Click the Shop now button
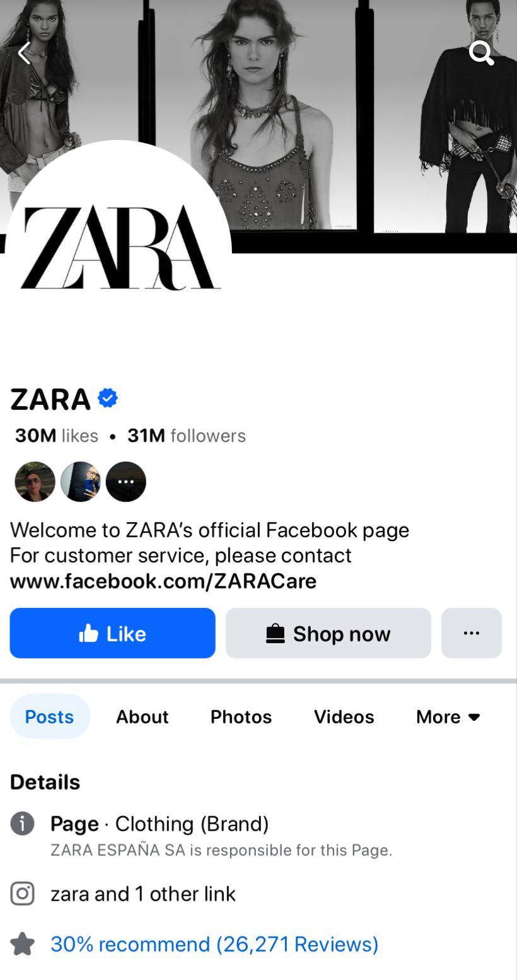The image size is (517, 980). (328, 633)
